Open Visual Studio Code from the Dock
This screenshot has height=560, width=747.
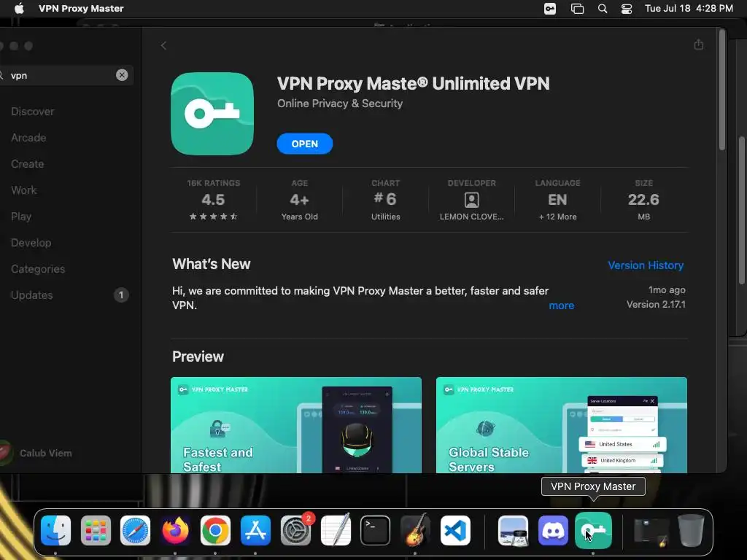click(x=455, y=530)
